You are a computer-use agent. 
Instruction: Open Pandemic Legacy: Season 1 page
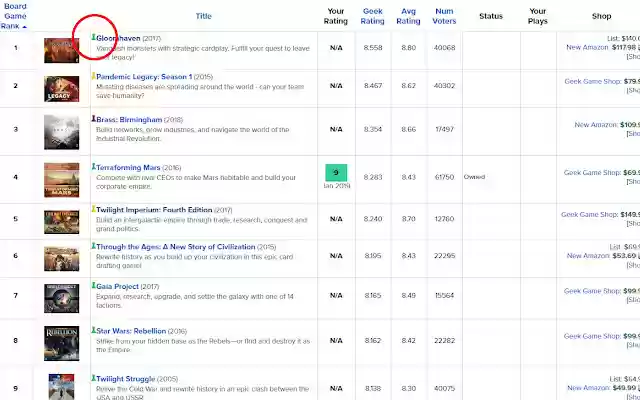tap(144, 77)
